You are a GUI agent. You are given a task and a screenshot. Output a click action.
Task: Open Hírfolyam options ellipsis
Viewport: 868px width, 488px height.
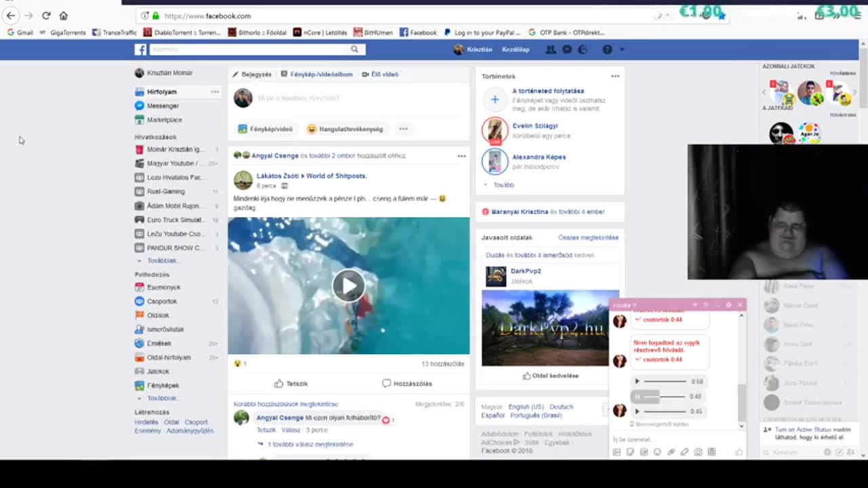pyautogui.click(x=215, y=91)
